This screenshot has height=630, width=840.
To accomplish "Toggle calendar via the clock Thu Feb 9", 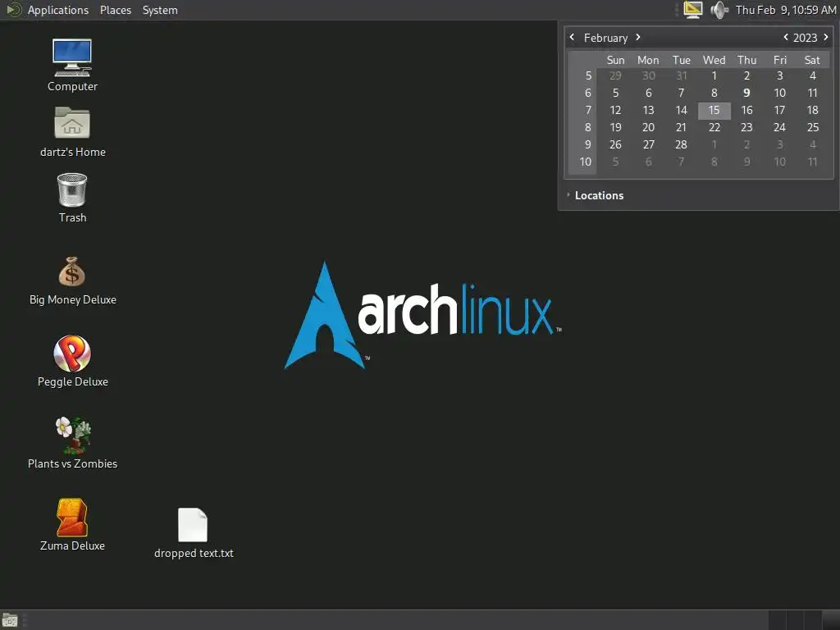I will (785, 10).
